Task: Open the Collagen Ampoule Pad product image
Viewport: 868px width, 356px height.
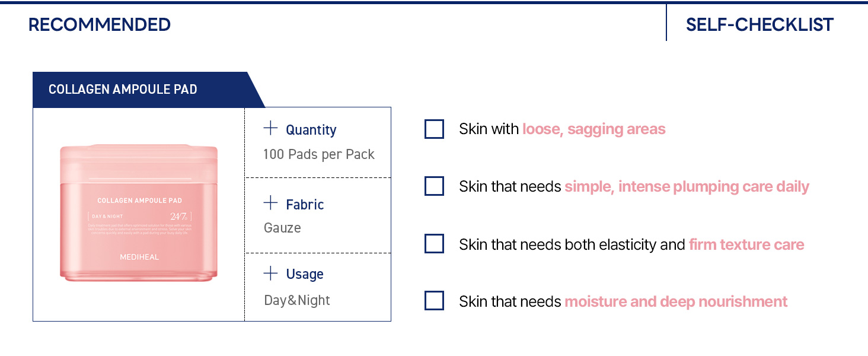Action: click(x=139, y=212)
